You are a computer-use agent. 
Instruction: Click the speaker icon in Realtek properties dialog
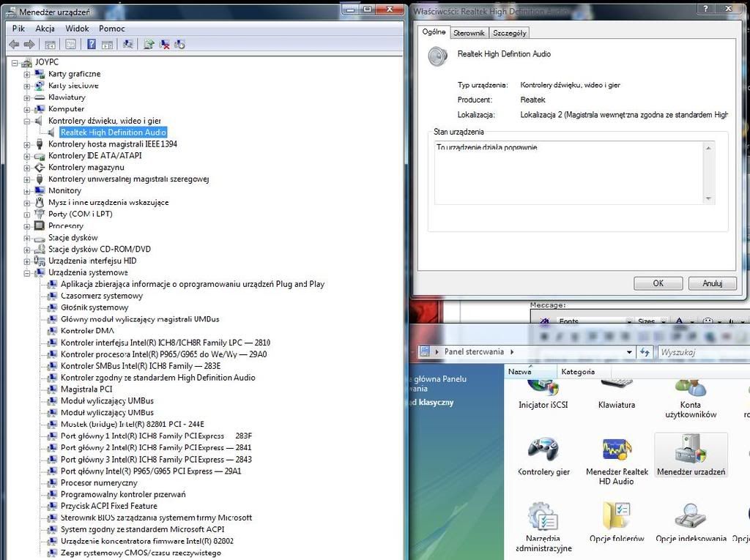tap(438, 56)
